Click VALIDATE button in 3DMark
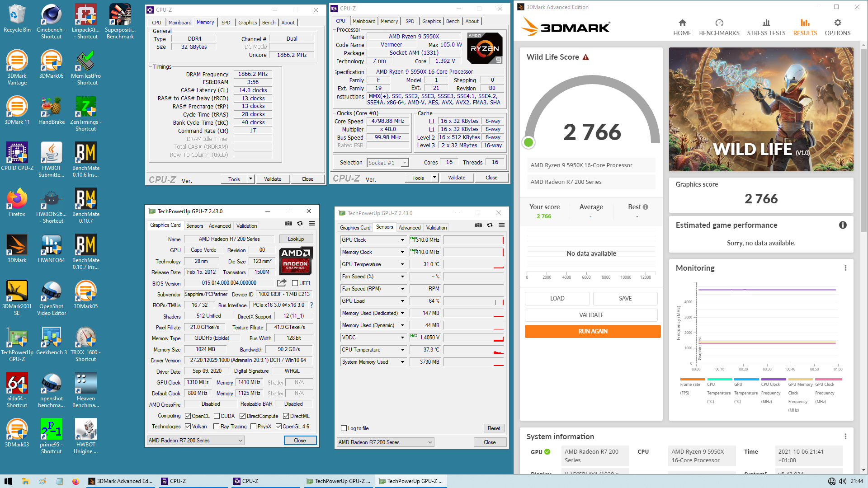This screenshot has width=868, height=488. [x=591, y=315]
